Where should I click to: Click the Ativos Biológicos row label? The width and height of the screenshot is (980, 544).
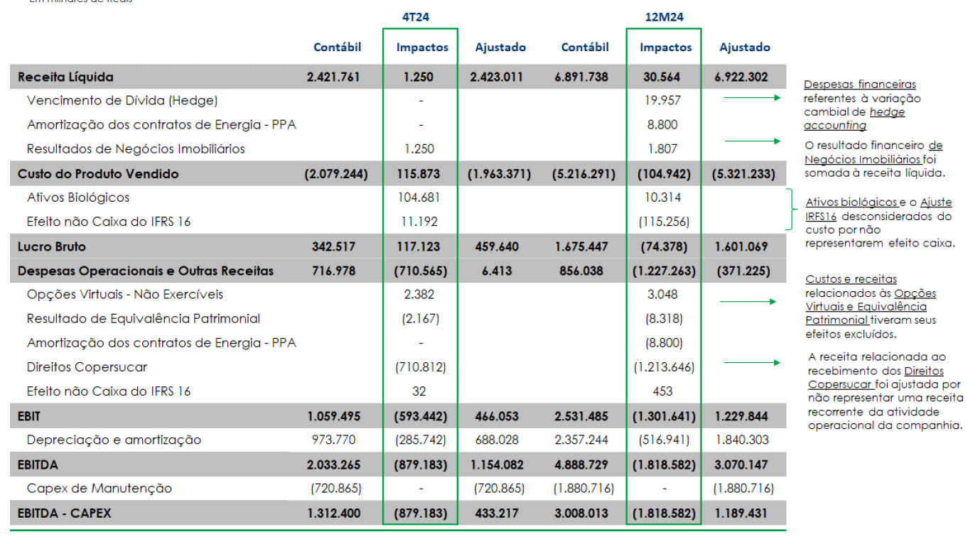tap(78, 197)
